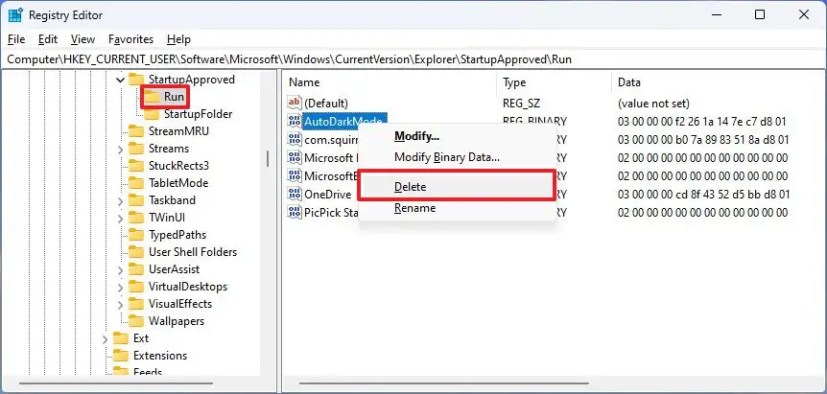Image resolution: width=827 pixels, height=394 pixels.
Task: Select the Run key folder icon
Action: coord(152,97)
